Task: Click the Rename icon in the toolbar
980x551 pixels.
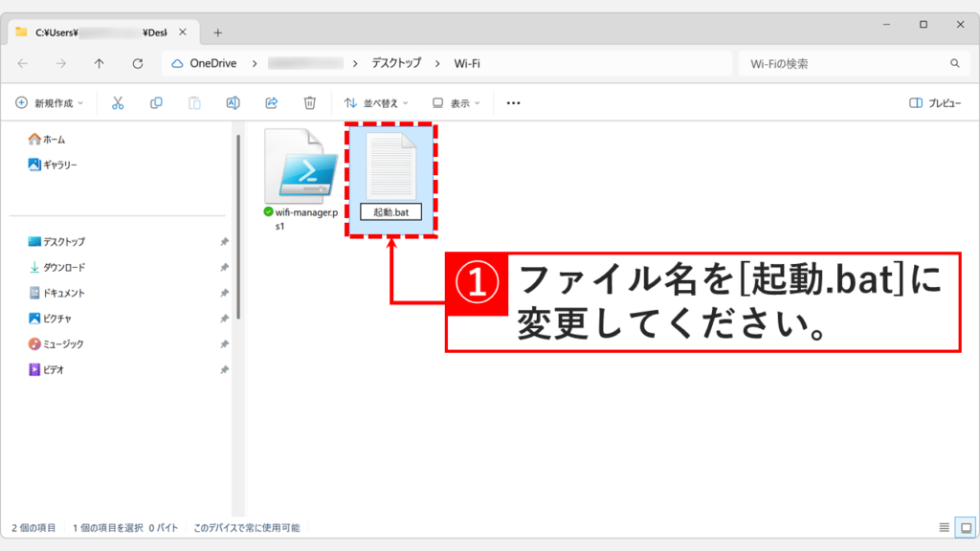Action: 233,102
